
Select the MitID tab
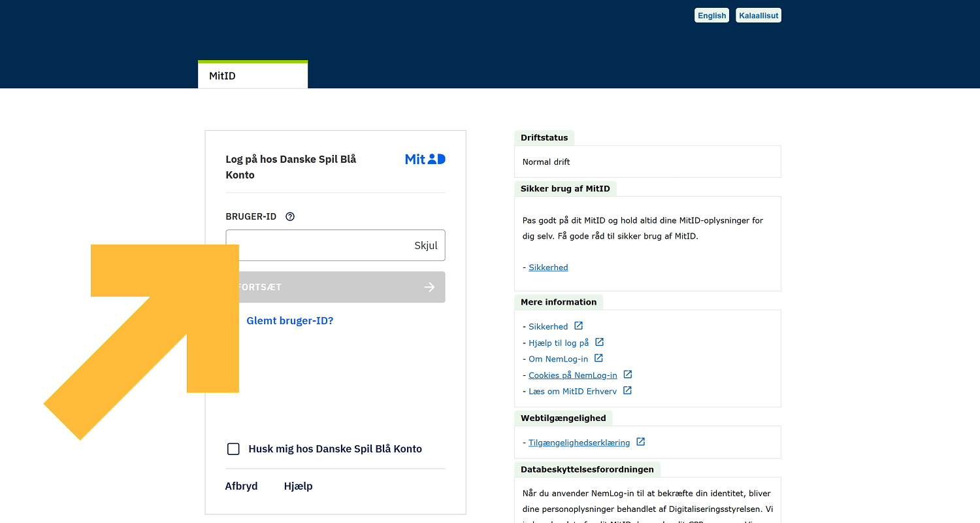click(x=252, y=76)
